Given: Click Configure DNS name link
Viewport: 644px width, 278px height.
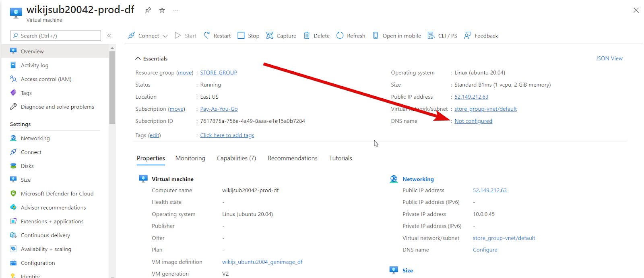Looking at the screenshot, I should coord(485,250).
